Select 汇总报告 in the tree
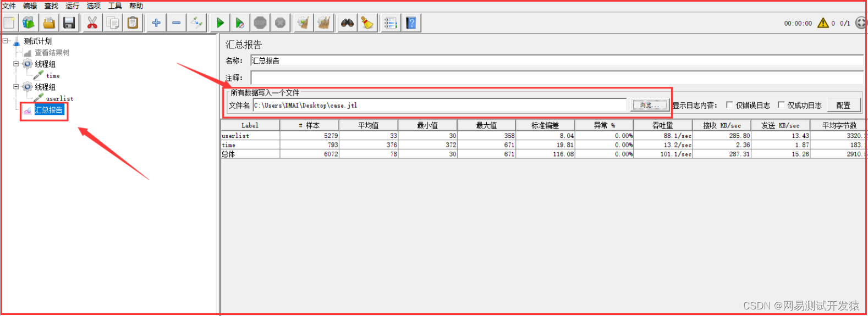This screenshot has width=868, height=316. [x=48, y=110]
